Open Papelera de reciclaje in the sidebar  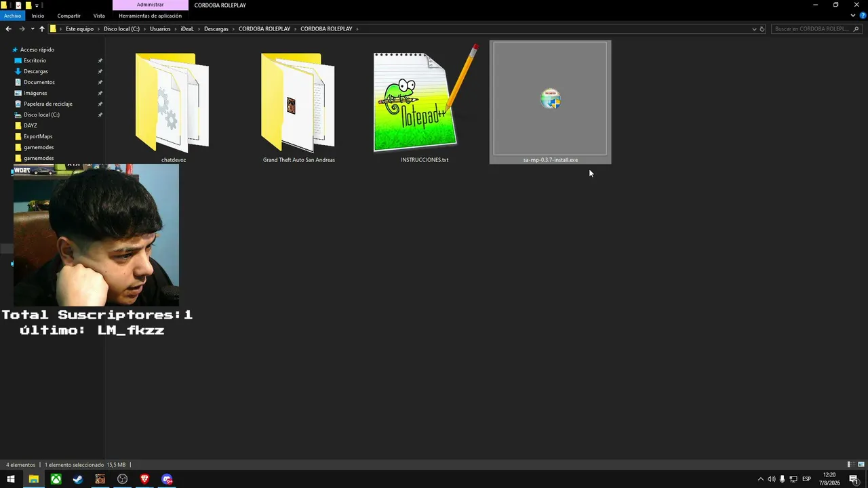[x=47, y=104]
